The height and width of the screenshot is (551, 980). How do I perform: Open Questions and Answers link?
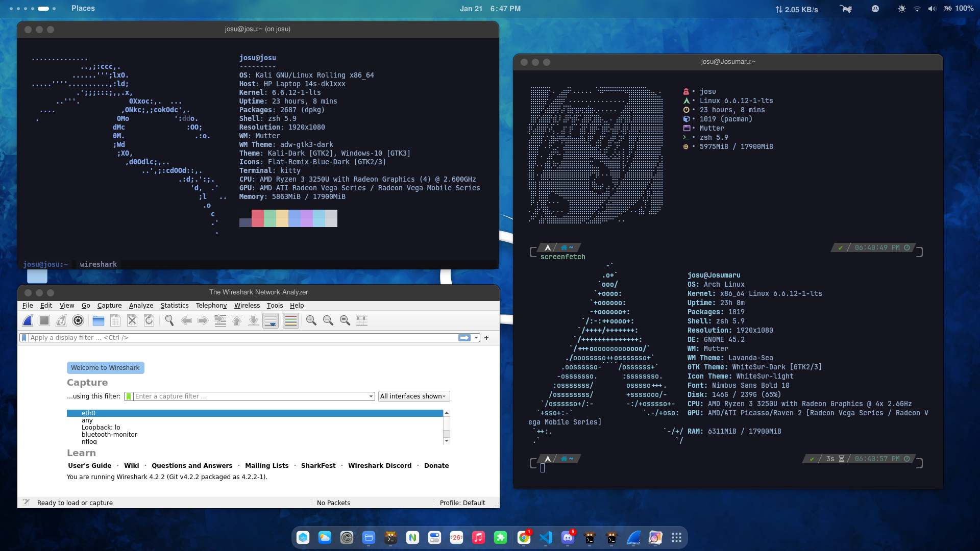(192, 465)
